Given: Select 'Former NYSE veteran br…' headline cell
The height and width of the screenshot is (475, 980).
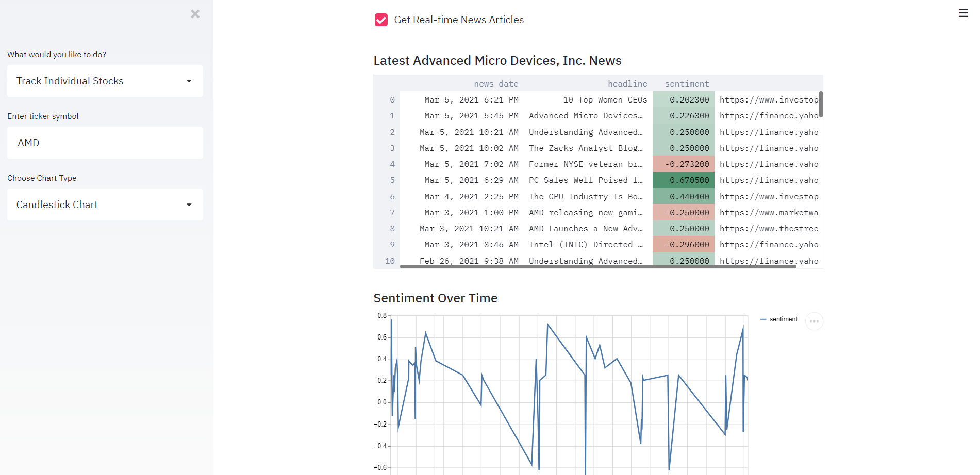Looking at the screenshot, I should pos(588,164).
